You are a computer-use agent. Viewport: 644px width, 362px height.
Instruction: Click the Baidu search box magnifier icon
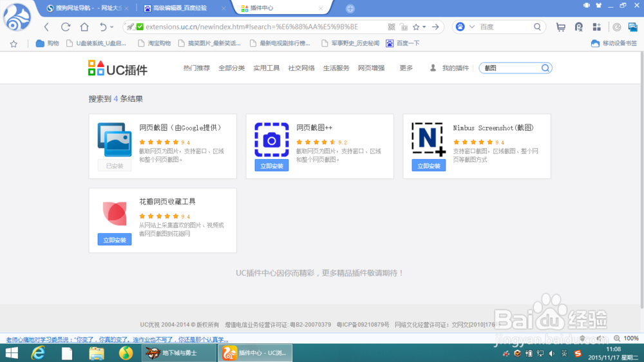tap(537, 27)
